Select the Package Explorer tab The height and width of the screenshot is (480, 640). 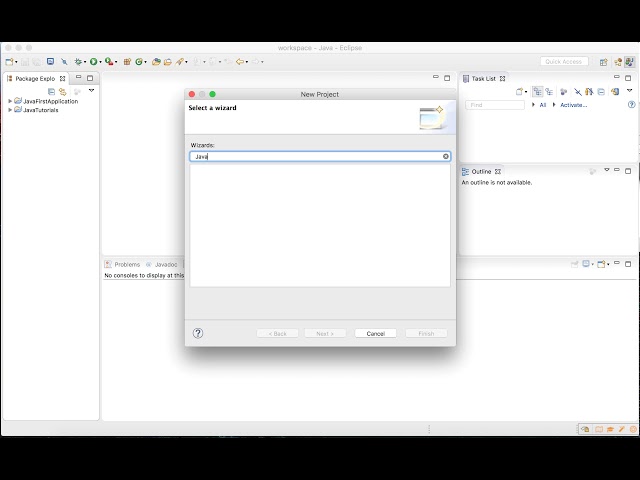coord(36,78)
